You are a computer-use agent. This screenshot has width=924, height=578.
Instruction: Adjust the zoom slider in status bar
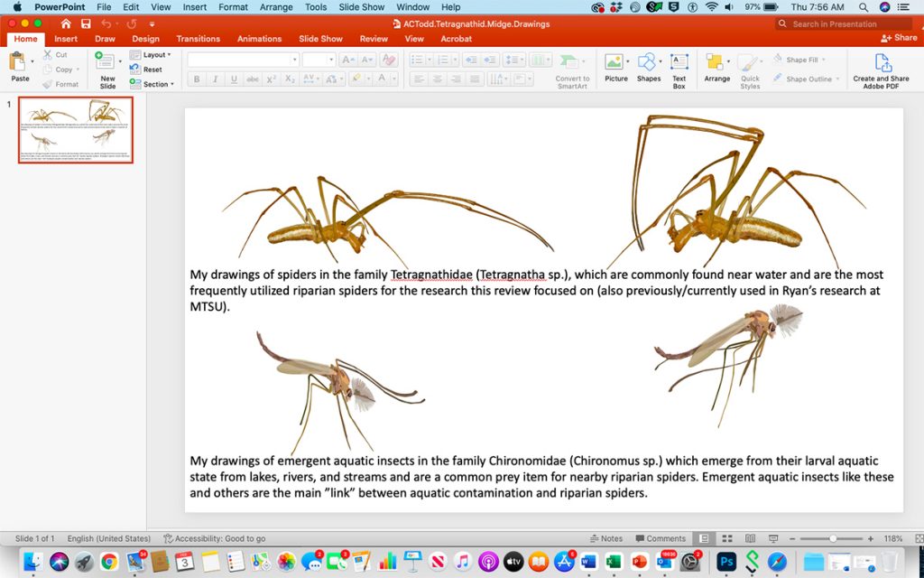tap(833, 538)
